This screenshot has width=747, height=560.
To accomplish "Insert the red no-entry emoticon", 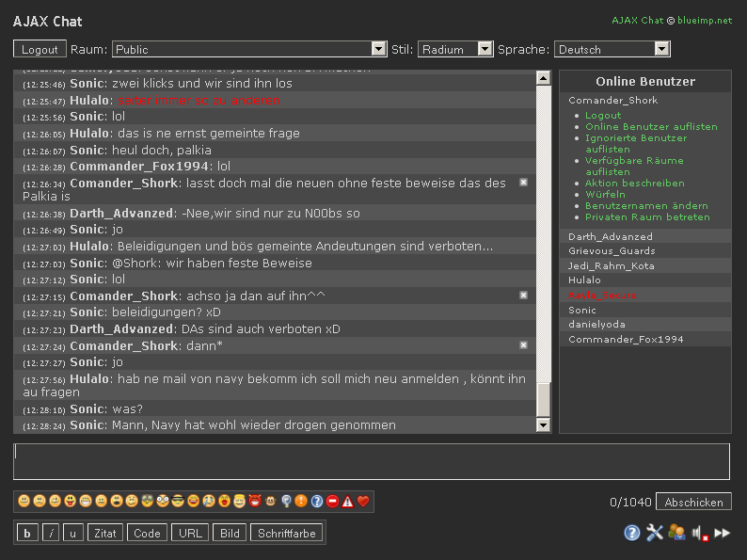I will (x=332, y=501).
